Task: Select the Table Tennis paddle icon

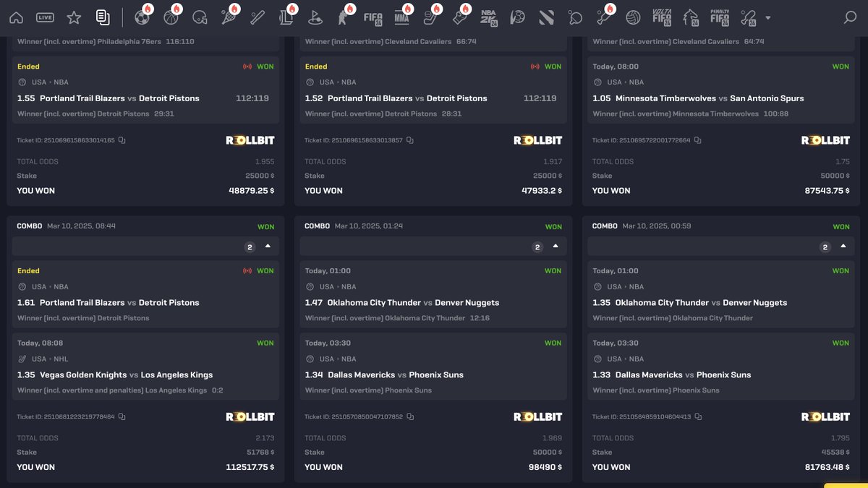Action: pyautogui.click(x=575, y=17)
